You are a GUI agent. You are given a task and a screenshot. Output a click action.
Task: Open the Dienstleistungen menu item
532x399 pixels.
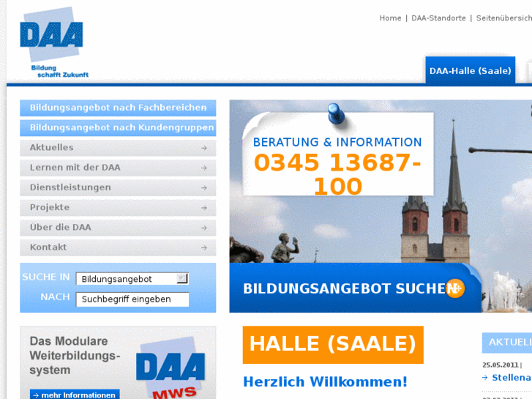(x=118, y=187)
